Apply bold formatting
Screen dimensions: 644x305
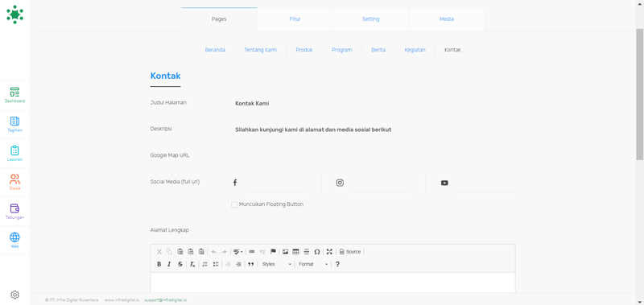tap(159, 265)
